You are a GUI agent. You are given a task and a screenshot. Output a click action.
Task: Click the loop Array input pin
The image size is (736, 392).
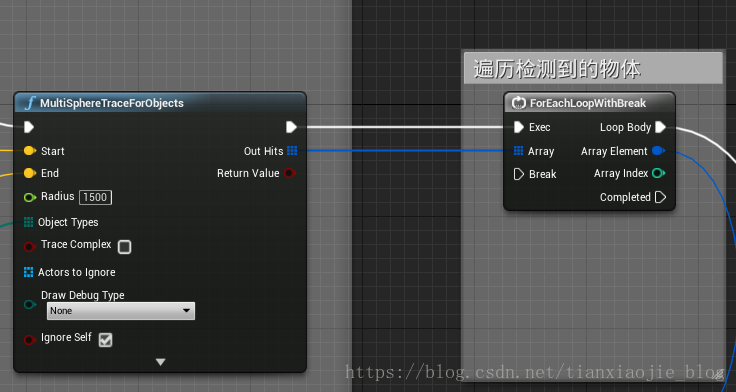coord(518,151)
